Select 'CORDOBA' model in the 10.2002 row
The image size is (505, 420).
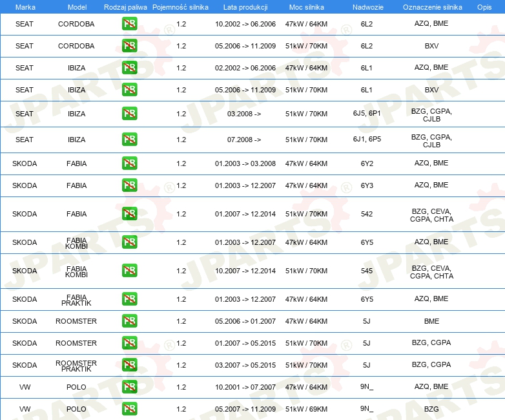(76, 24)
